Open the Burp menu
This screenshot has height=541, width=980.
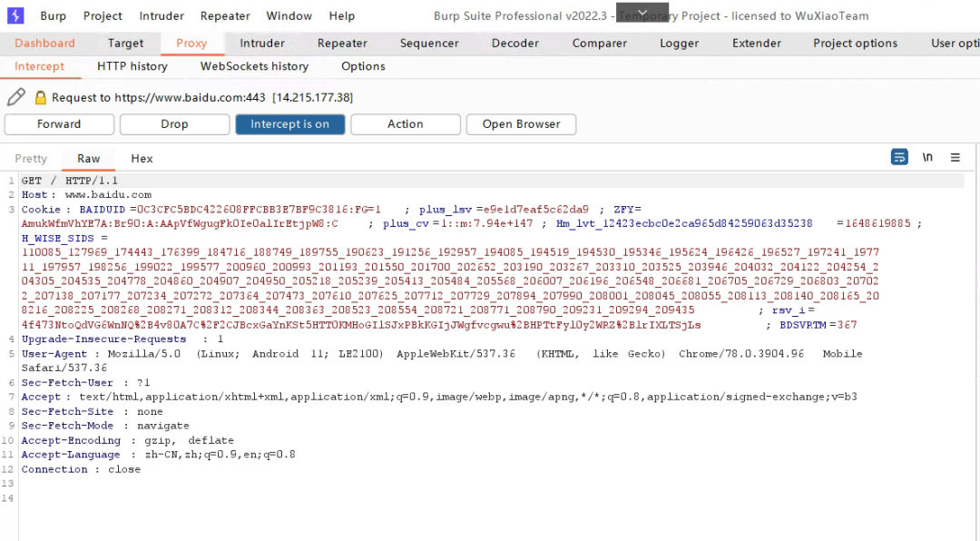[x=54, y=15]
